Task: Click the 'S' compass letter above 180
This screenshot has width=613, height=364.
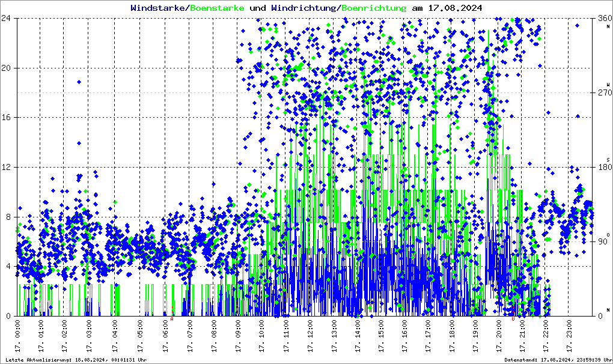Action: click(x=608, y=160)
